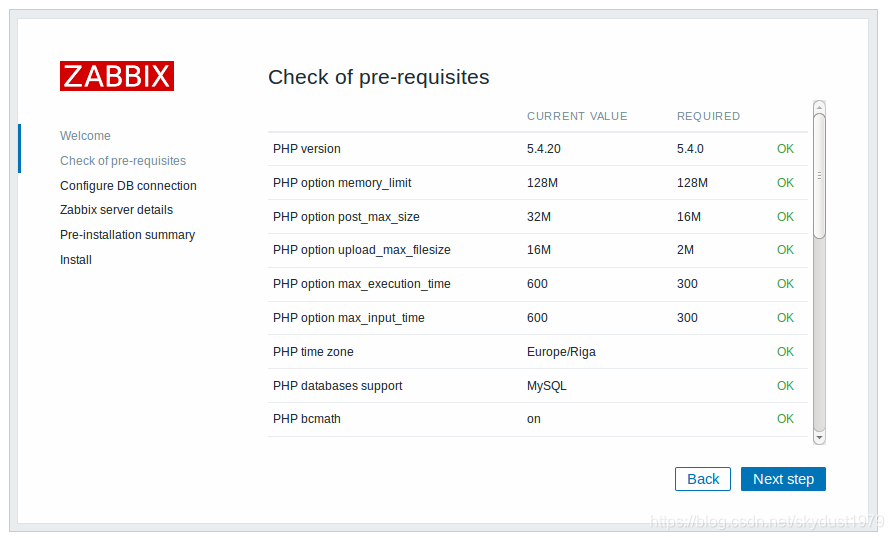
Task: Click the Europe/Riga time zone value
Action: pos(561,352)
